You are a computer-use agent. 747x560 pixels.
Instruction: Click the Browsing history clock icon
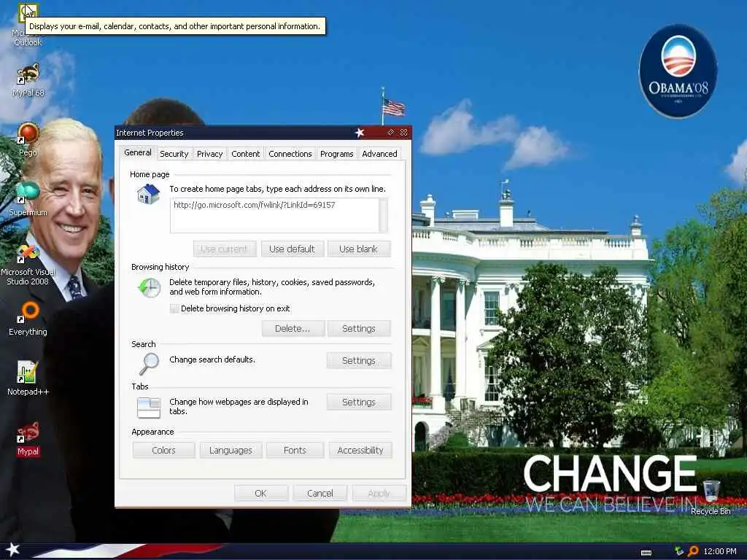(149, 287)
